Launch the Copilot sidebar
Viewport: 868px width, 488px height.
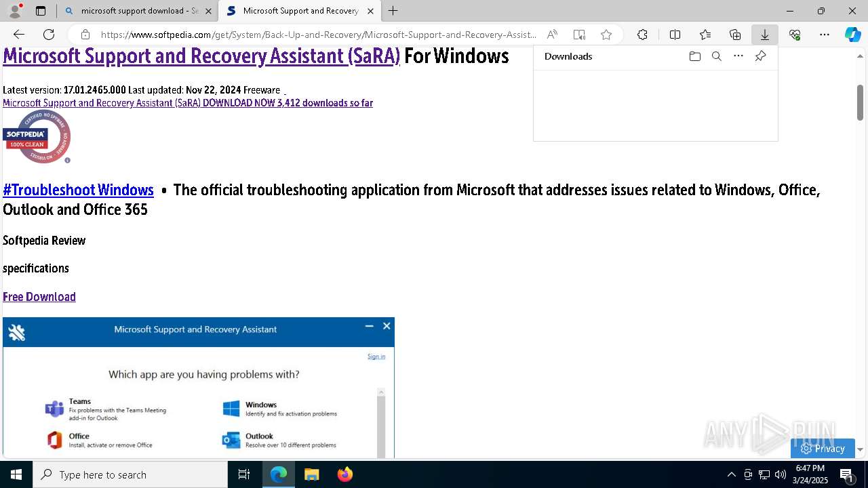(853, 35)
